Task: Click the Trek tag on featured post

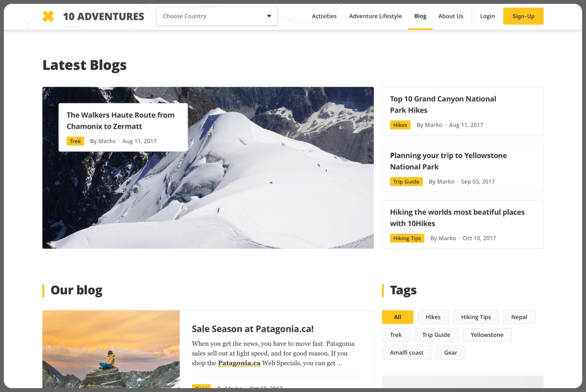Action: [x=75, y=141]
